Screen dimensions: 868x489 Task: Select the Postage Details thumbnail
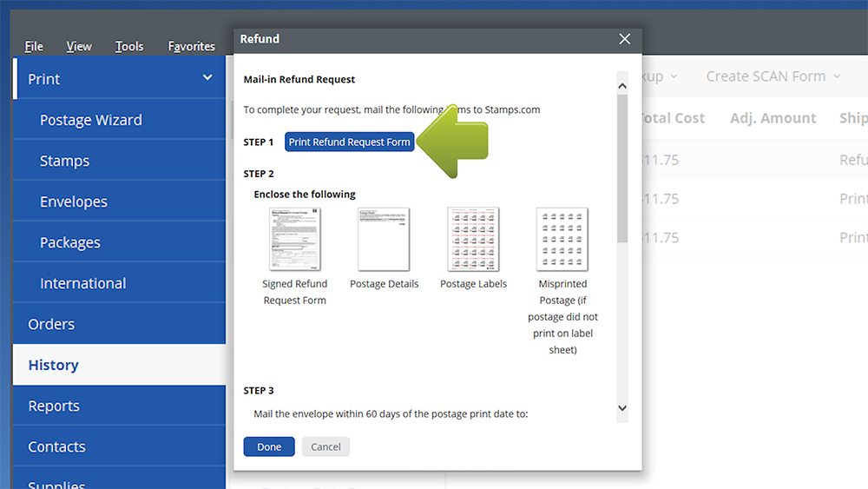[x=384, y=240]
